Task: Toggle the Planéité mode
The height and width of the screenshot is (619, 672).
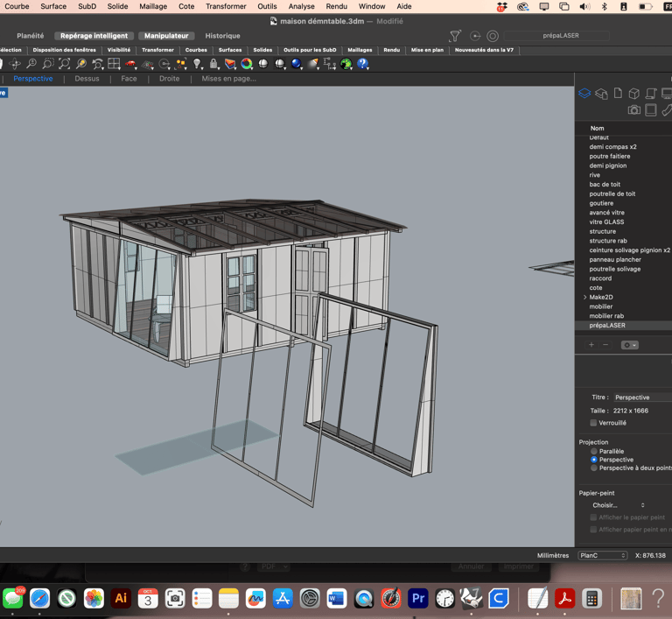Action: click(x=31, y=36)
